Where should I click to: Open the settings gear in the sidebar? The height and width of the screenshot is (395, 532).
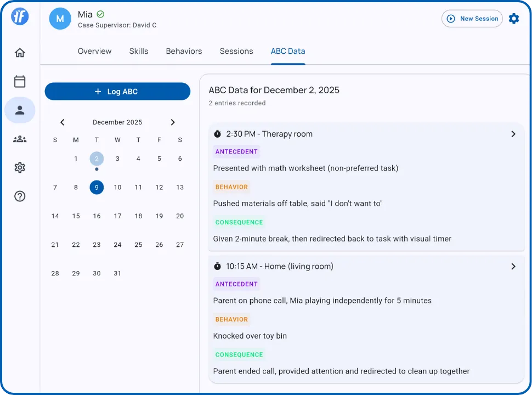click(x=20, y=167)
